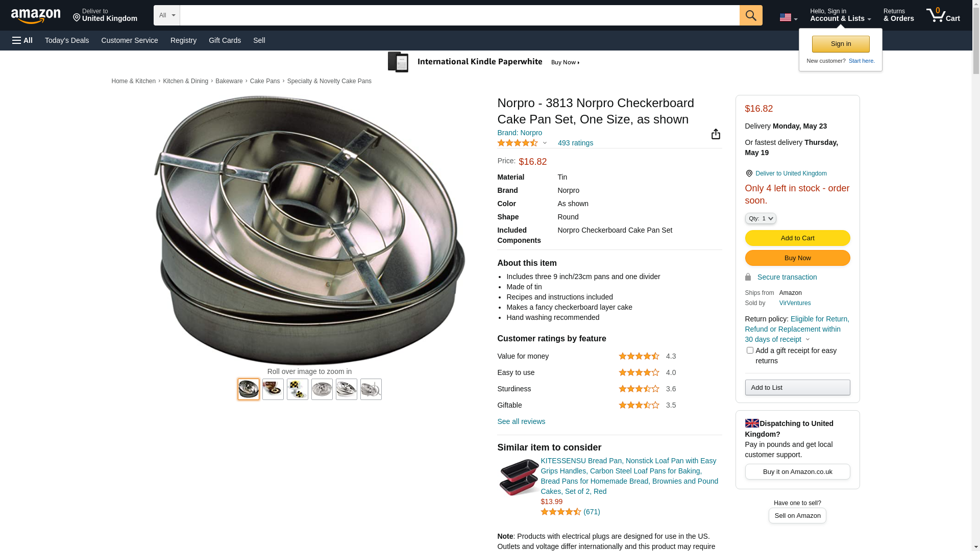Click the share icon near product title
The height and width of the screenshot is (551, 980).
[x=716, y=134]
